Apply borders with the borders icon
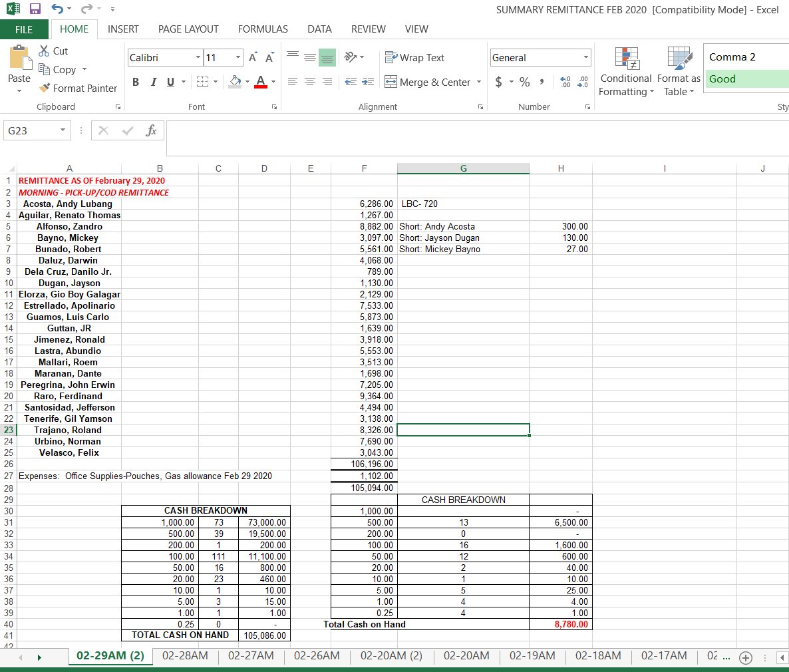Screen dimensions: 789x672 click(x=202, y=82)
